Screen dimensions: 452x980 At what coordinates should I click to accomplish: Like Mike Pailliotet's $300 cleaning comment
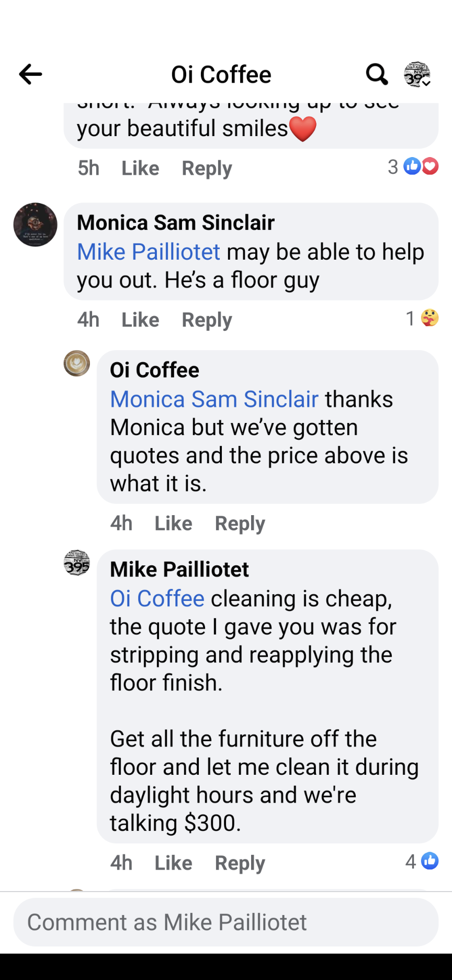click(173, 863)
